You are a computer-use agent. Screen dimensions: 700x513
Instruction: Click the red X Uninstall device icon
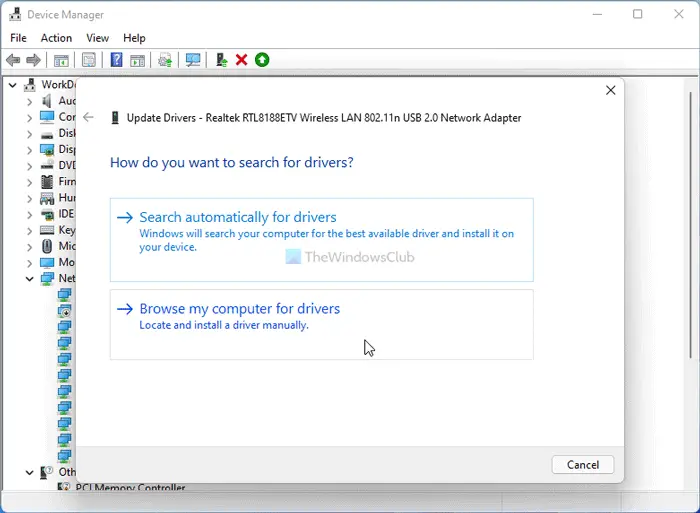241,60
